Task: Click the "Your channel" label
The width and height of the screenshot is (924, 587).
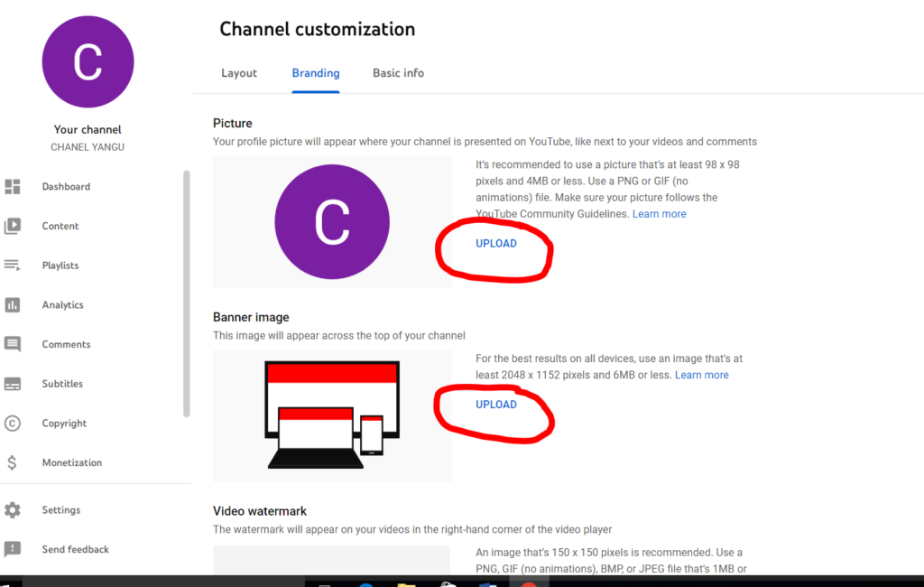Action: pyautogui.click(x=88, y=130)
